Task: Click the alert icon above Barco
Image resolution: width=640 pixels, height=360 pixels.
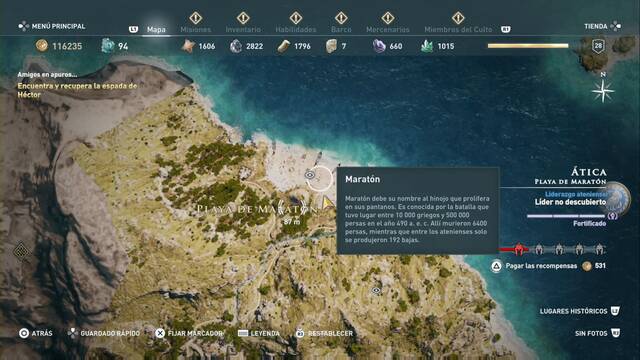Action: click(341, 18)
